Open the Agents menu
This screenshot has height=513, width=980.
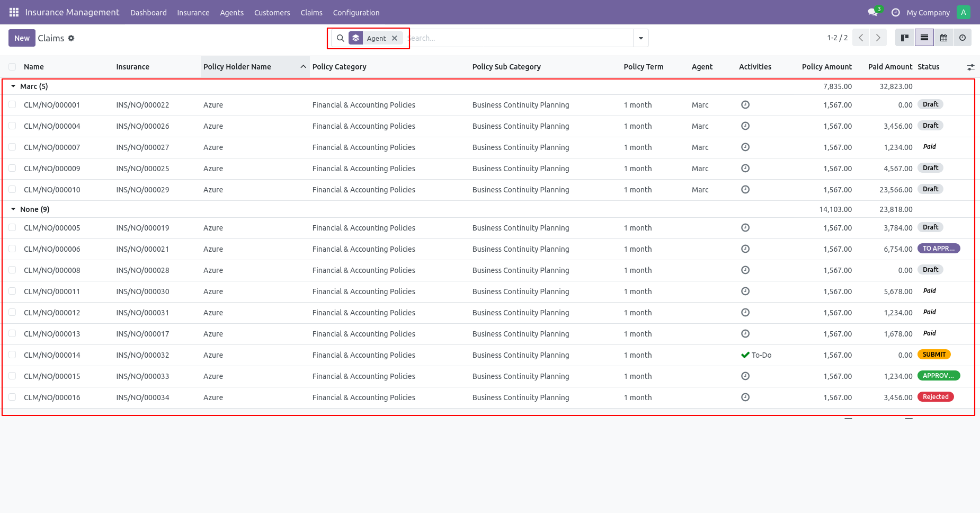pyautogui.click(x=232, y=13)
